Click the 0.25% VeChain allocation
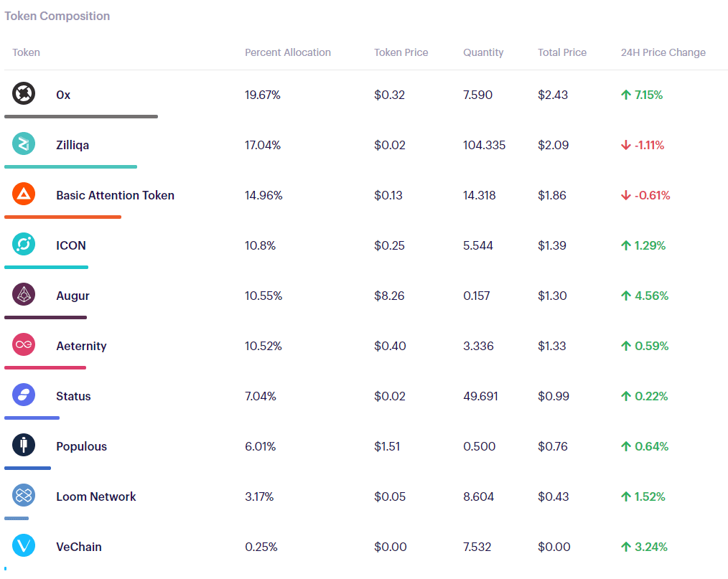The height and width of the screenshot is (579, 728). (261, 547)
